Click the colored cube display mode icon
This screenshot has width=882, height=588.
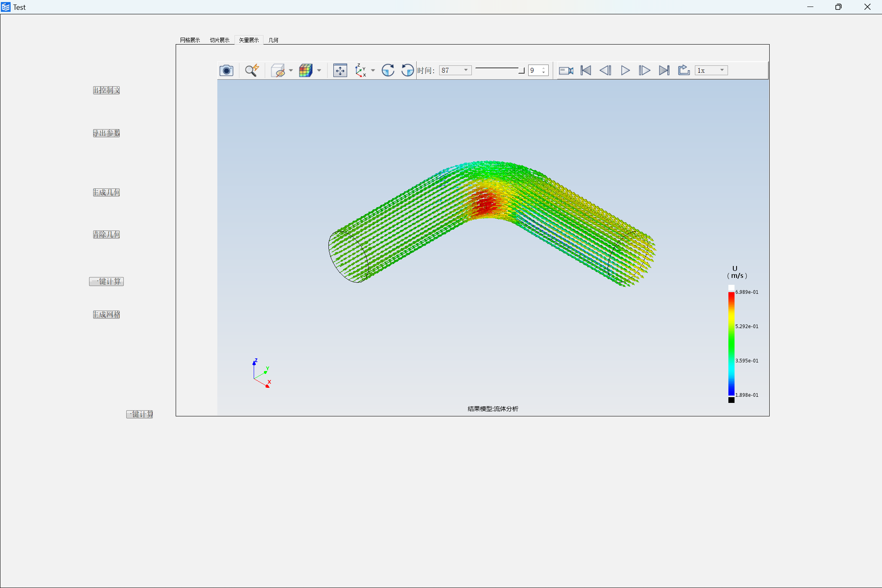(x=306, y=70)
